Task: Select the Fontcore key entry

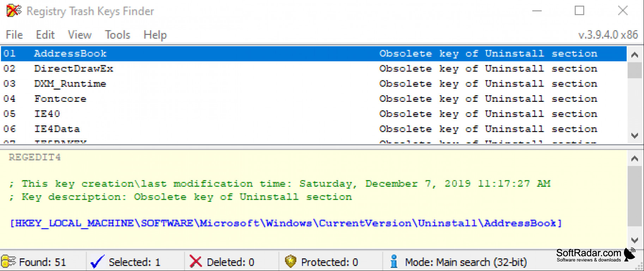Action: tap(314, 99)
